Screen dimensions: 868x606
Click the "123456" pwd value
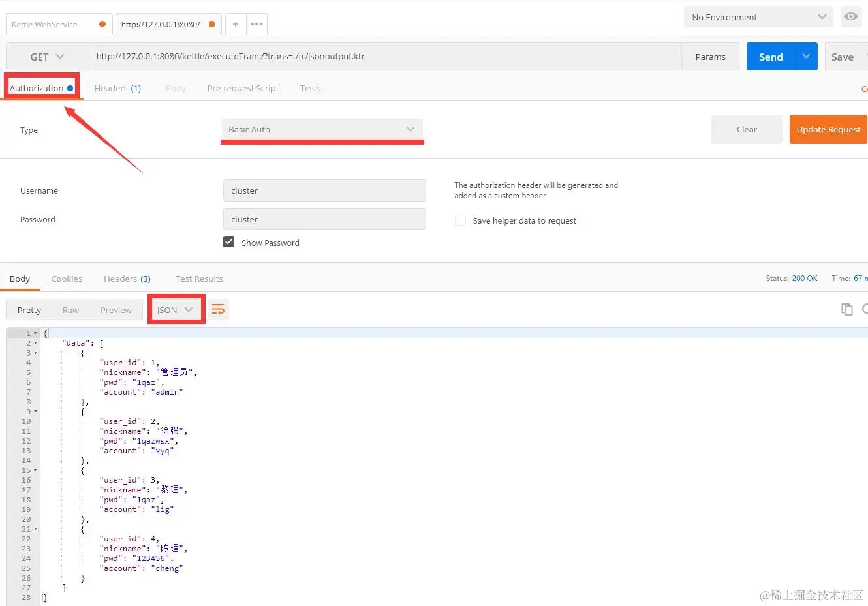pos(151,558)
